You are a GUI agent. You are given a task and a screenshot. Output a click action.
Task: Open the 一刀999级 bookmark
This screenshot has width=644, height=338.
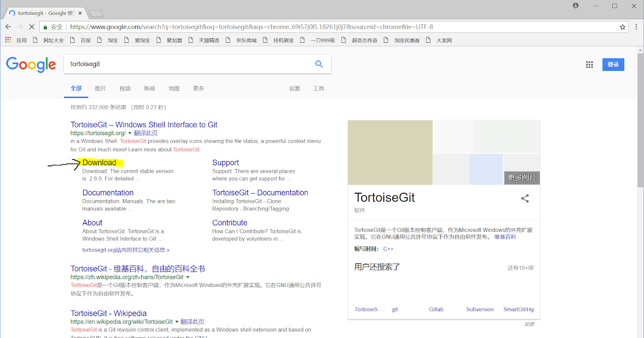pyautogui.click(x=317, y=40)
